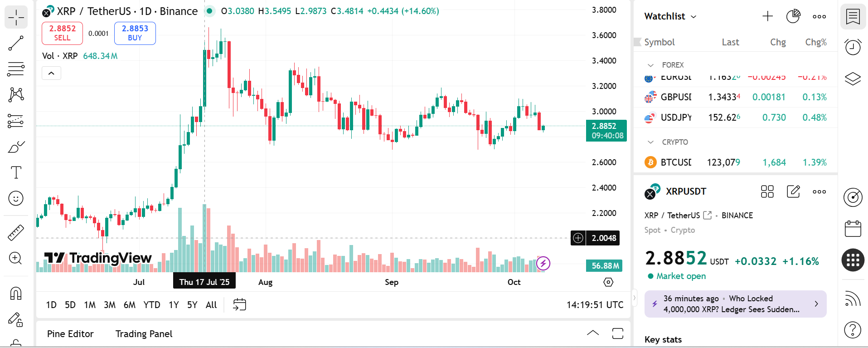The height and width of the screenshot is (348, 868).
Task: Open the alerts clock icon
Action: [x=853, y=47]
